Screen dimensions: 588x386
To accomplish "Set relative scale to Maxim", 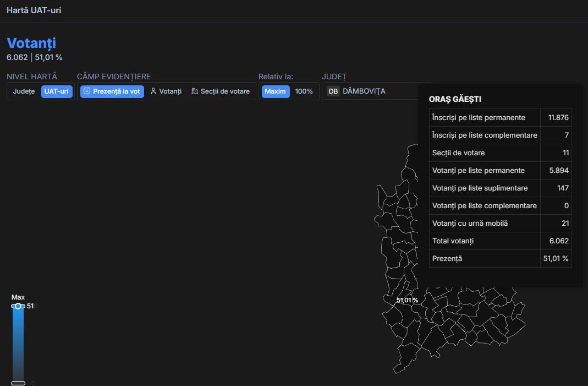I will pyautogui.click(x=275, y=91).
